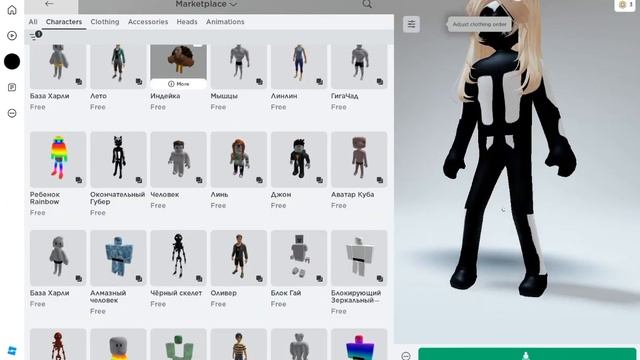640x360 pixels.
Task: Click the bundle icon on ГигаЧад item
Action: tap(380, 82)
